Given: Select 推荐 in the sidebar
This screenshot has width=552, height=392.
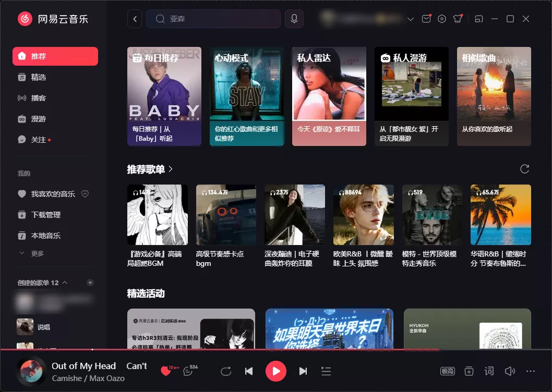Looking at the screenshot, I should (55, 56).
